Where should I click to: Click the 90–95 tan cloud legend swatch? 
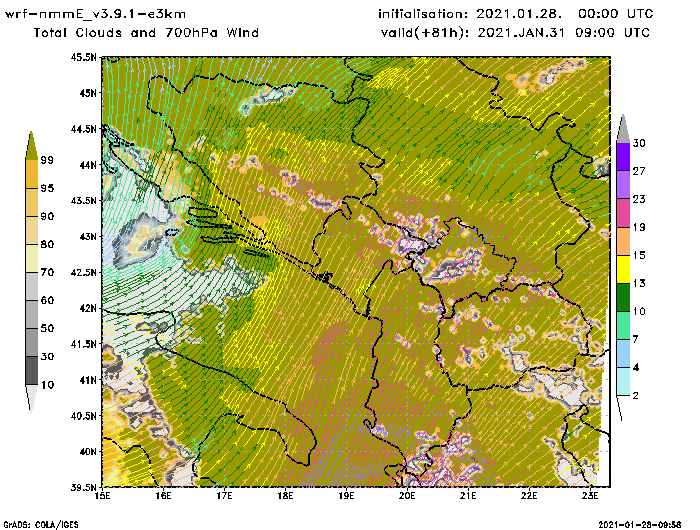[x=32, y=202]
